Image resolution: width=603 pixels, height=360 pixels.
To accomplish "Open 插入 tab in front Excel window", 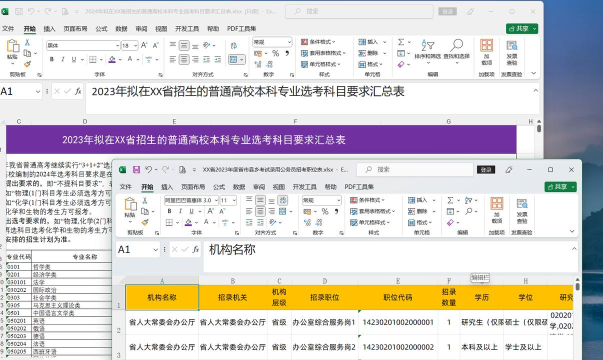I will pyautogui.click(x=167, y=187).
